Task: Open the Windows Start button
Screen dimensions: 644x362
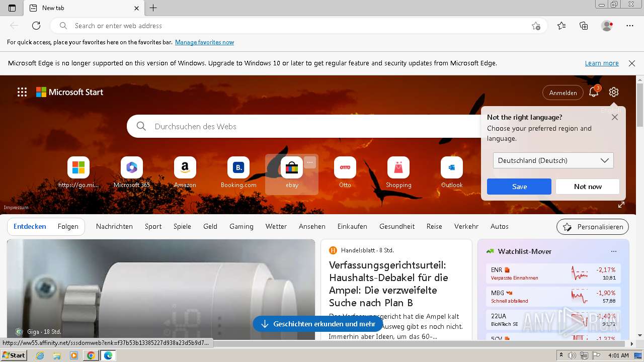Action: 14,355
